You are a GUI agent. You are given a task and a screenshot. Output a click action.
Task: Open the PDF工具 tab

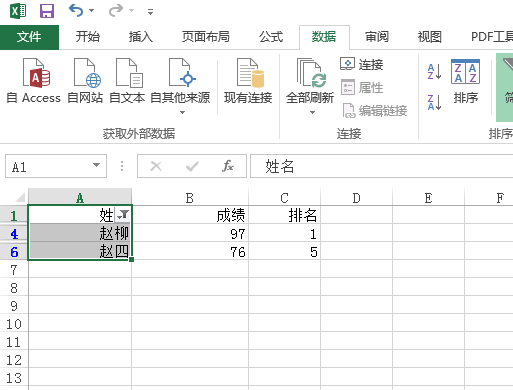(492, 37)
